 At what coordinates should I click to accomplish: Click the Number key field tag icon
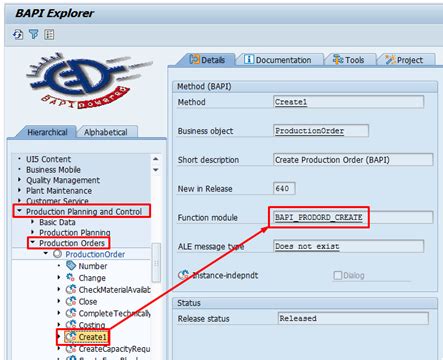pos(71,266)
